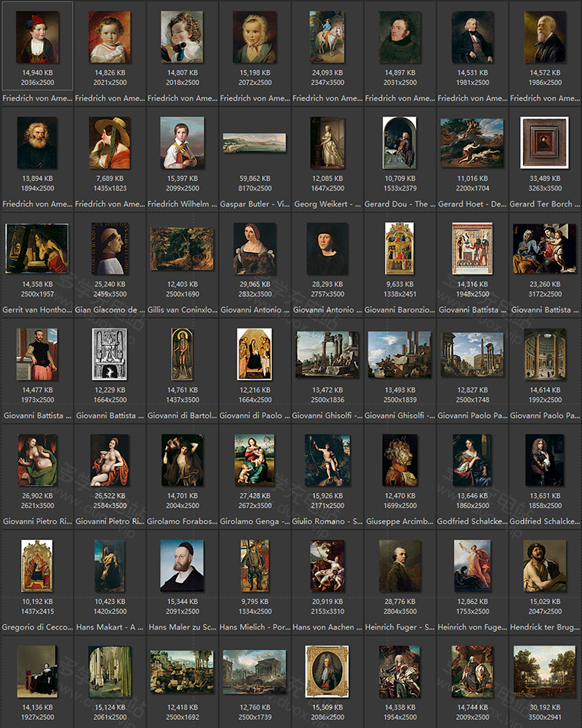Select the Gerrit van Honthorst thumbnail
The width and height of the screenshot is (582, 728).
[36, 248]
